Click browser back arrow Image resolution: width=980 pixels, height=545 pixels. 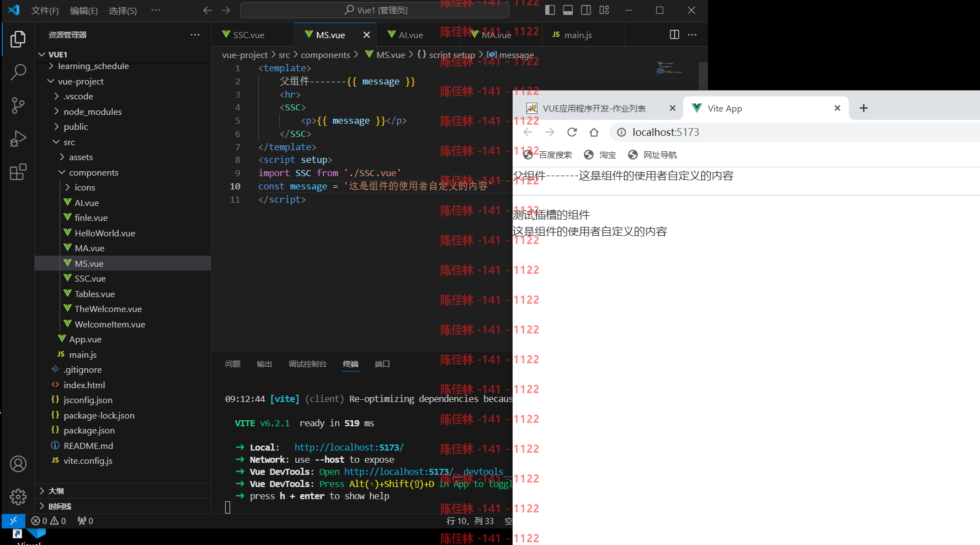(x=528, y=132)
